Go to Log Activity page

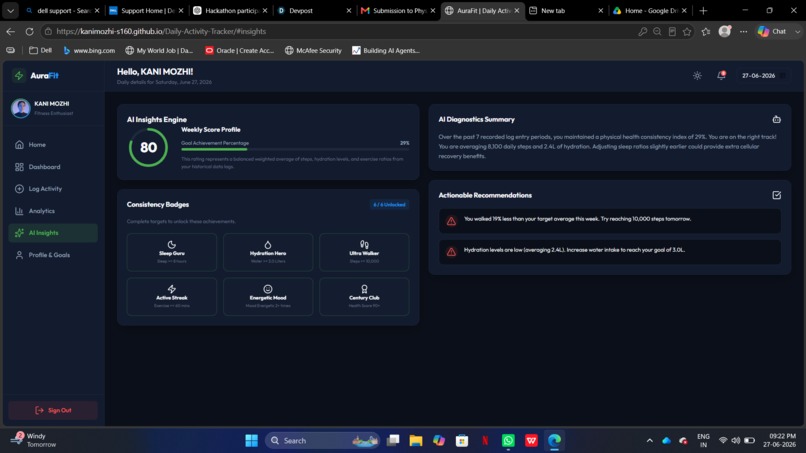[53, 189]
